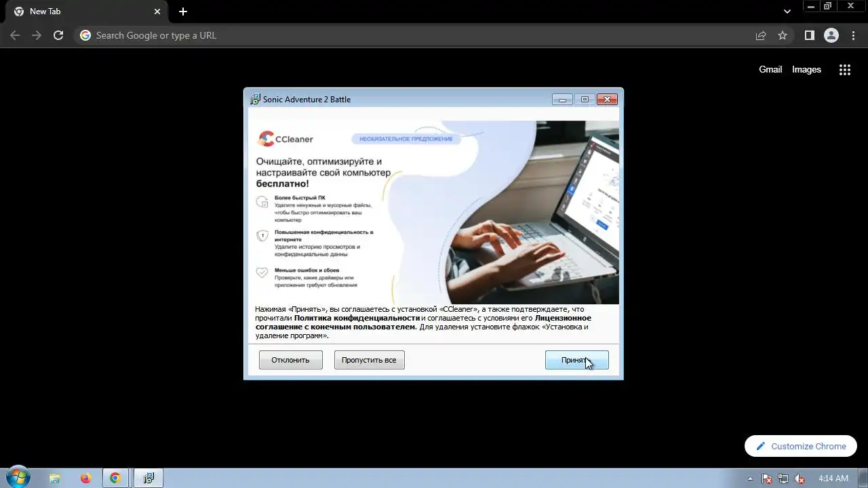Click the Google icon in address bar
Screen dimensions: 868x488
click(85, 35)
